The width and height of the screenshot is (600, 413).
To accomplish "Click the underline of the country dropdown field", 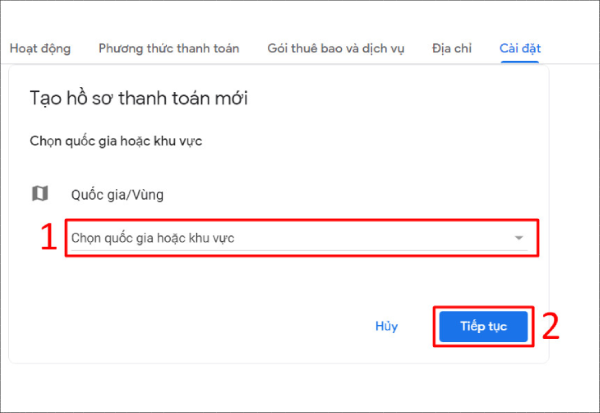I will click(x=300, y=251).
